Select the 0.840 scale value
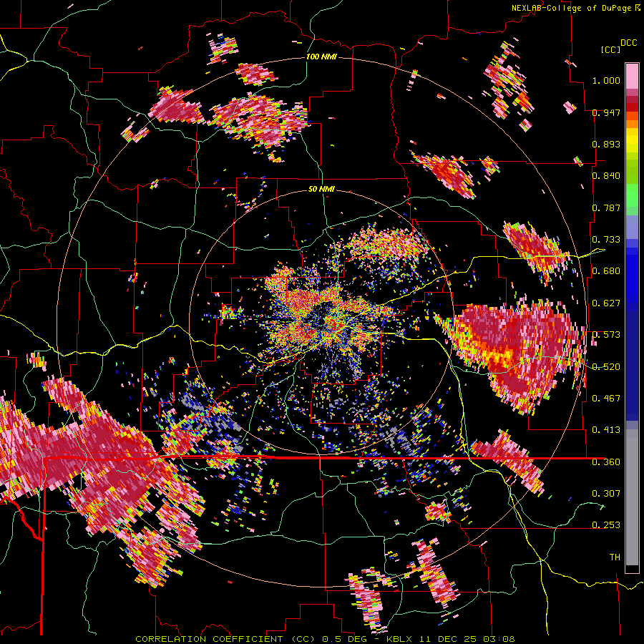The width and height of the screenshot is (644, 644). point(606,176)
